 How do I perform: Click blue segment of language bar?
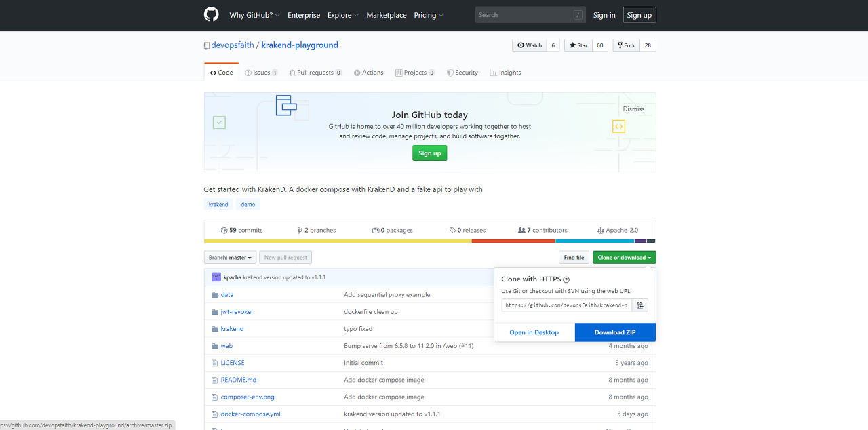coord(595,241)
